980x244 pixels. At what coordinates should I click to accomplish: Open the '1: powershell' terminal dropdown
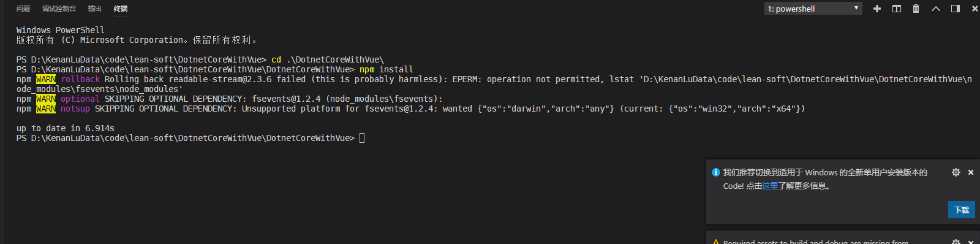813,9
